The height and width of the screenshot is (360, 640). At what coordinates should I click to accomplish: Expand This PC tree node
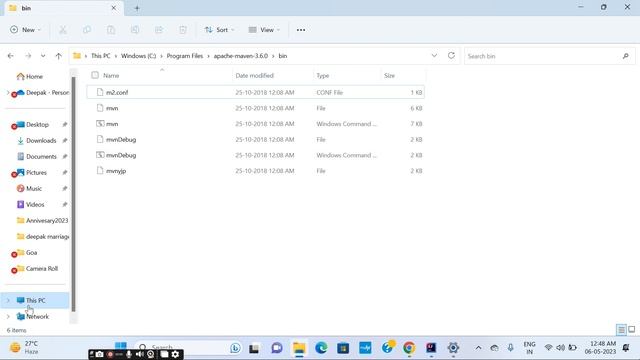coord(8,300)
